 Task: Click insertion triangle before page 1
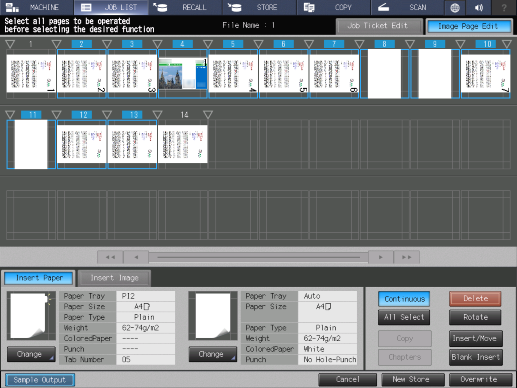(10, 44)
